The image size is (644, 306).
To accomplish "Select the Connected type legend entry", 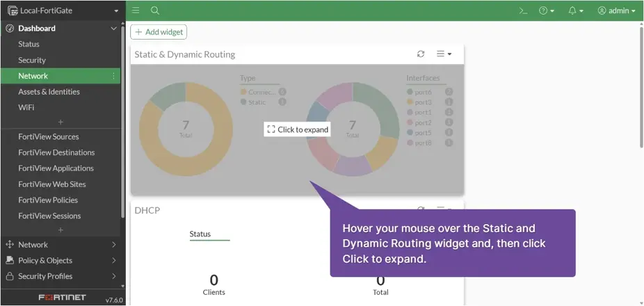I will [x=262, y=92].
